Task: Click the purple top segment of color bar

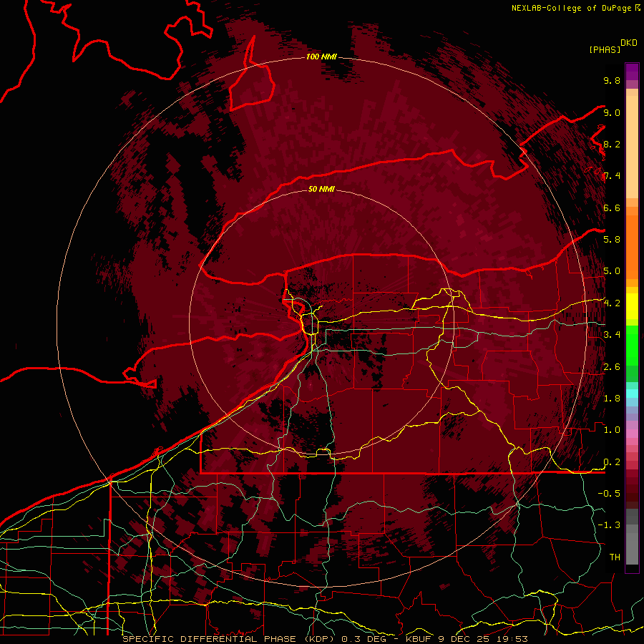Action: tap(632, 72)
